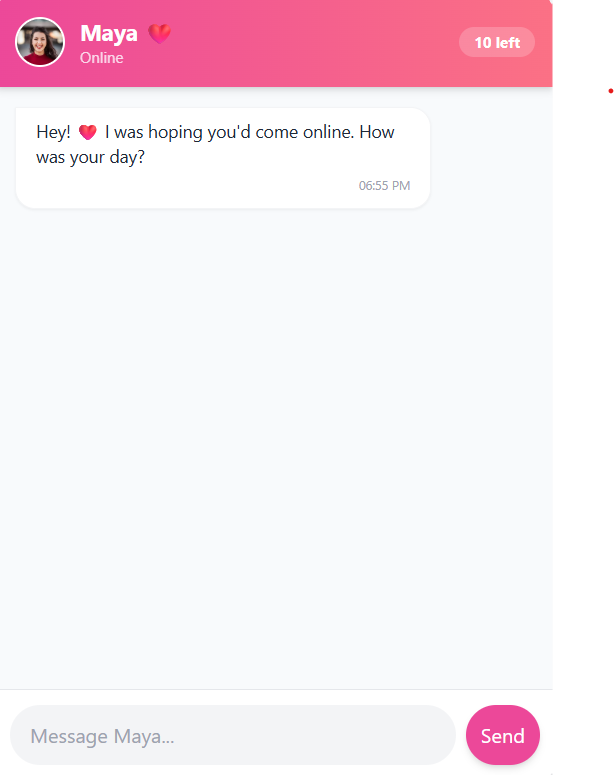Click the heart emoji in Maya's message
This screenshot has width=614, height=775.
coord(88,132)
